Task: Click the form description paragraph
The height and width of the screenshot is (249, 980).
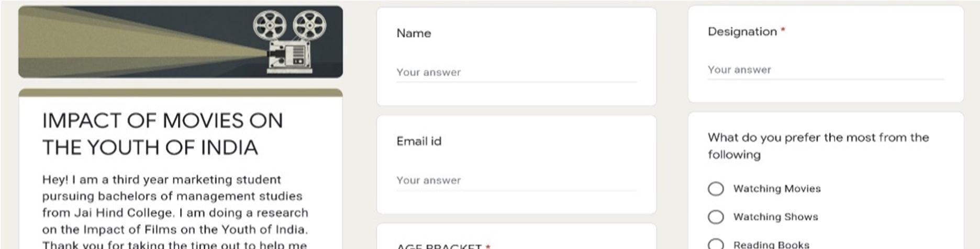Action: pos(175,212)
